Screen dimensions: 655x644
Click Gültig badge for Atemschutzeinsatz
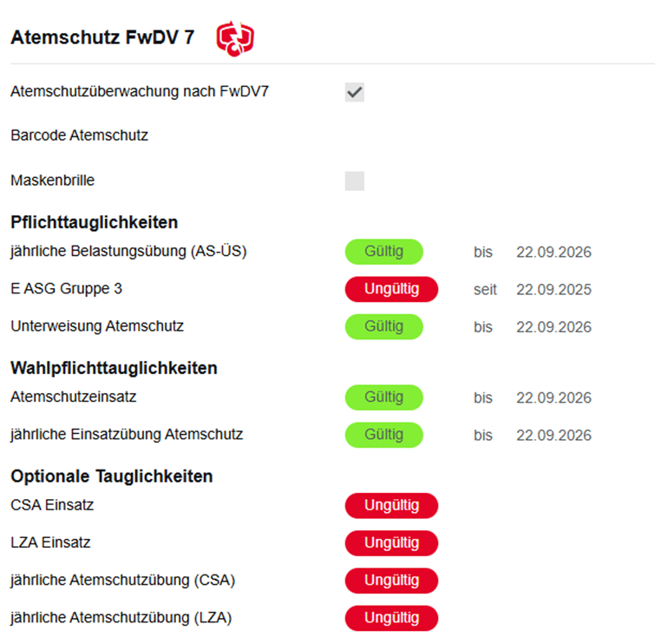[x=384, y=398]
